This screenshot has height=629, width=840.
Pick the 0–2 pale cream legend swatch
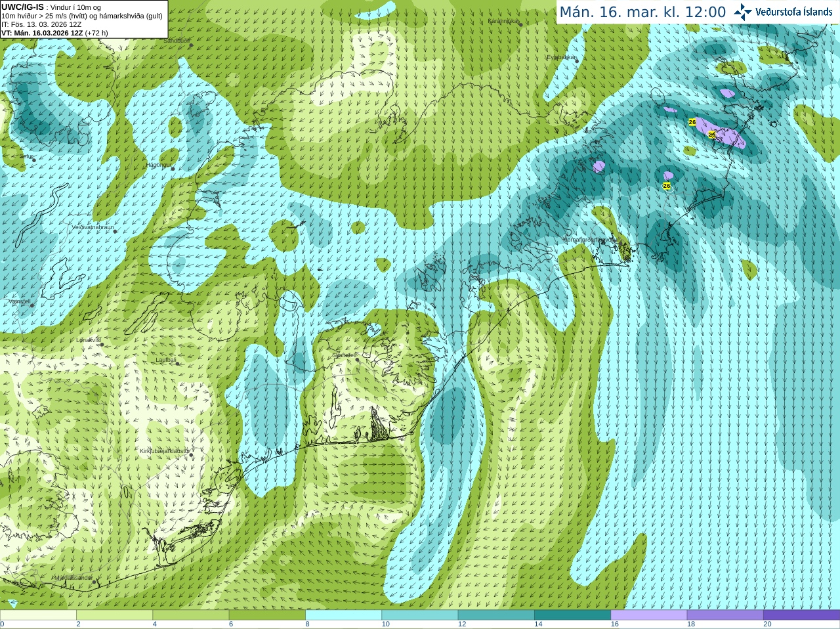[x=38, y=615]
